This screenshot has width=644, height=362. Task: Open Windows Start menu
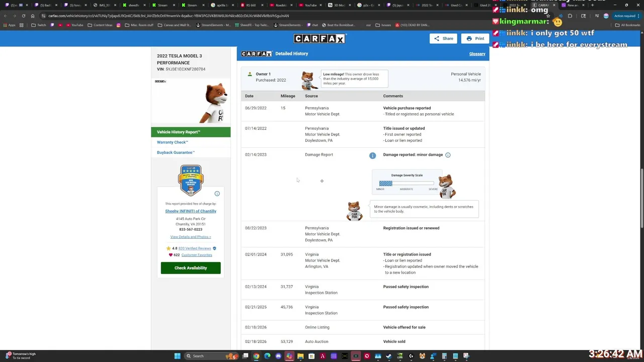(x=177, y=356)
